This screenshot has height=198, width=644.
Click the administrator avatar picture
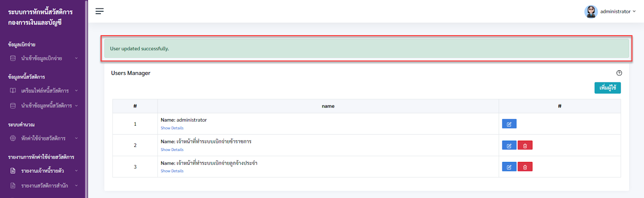pos(591,12)
